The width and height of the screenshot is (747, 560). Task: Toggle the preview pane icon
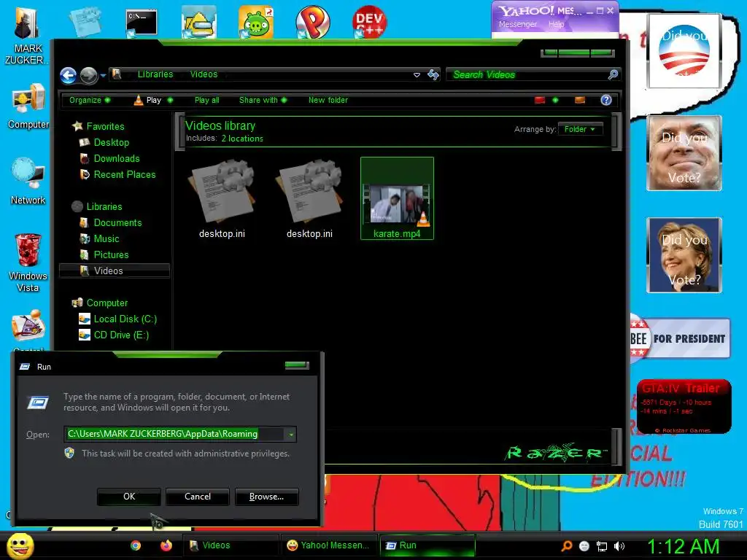click(x=580, y=100)
